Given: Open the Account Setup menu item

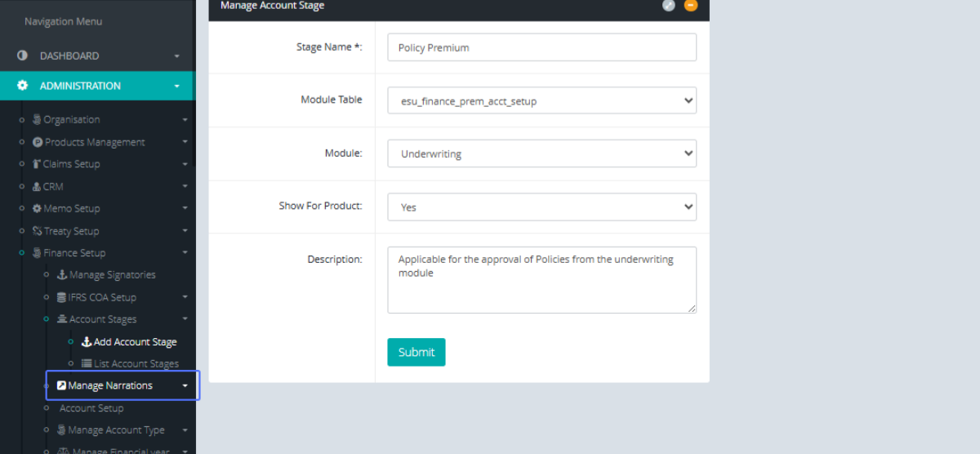Looking at the screenshot, I should (91, 408).
